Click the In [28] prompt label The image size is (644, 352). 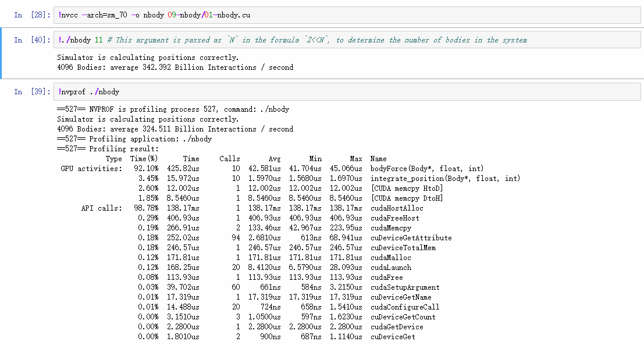[x=32, y=15]
